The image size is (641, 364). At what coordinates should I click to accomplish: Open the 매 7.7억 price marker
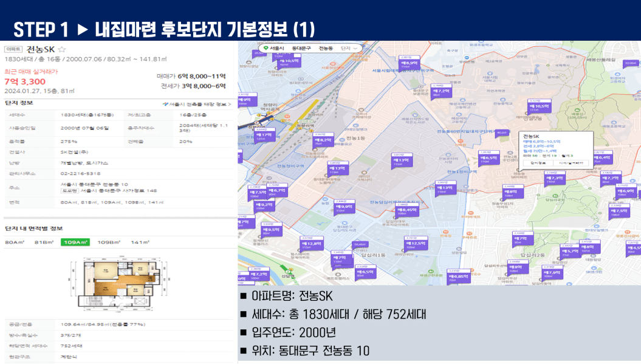tap(611, 178)
